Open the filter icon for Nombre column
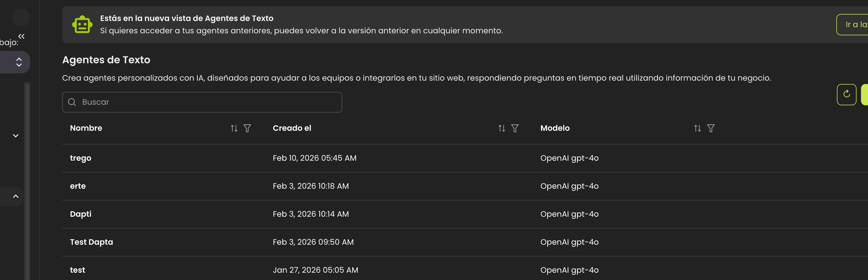868x280 pixels. point(247,128)
